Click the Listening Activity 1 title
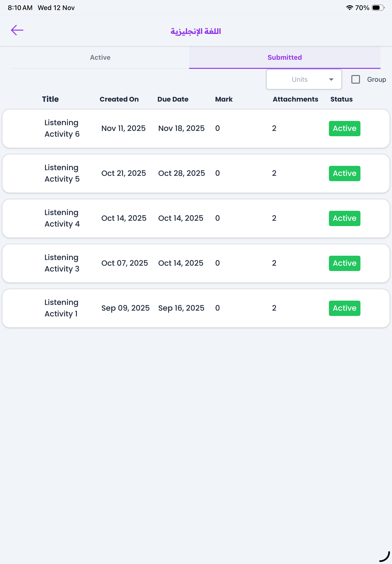This screenshot has height=564, width=392. pos(61,308)
